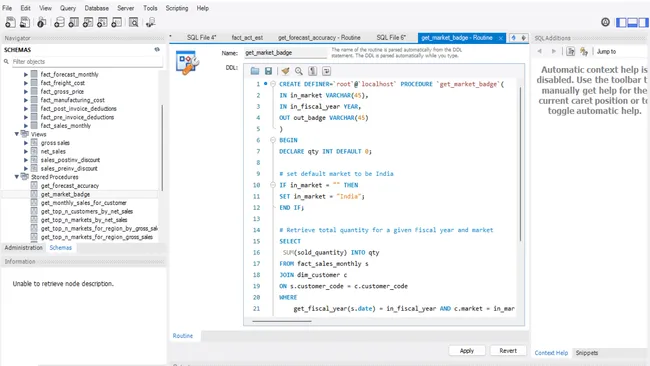Expand the fact_gross_price table node

click(26, 92)
